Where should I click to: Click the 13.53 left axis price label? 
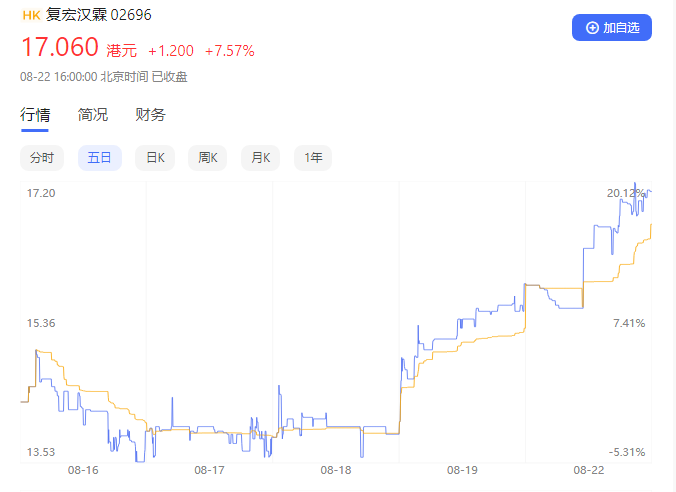(x=41, y=452)
